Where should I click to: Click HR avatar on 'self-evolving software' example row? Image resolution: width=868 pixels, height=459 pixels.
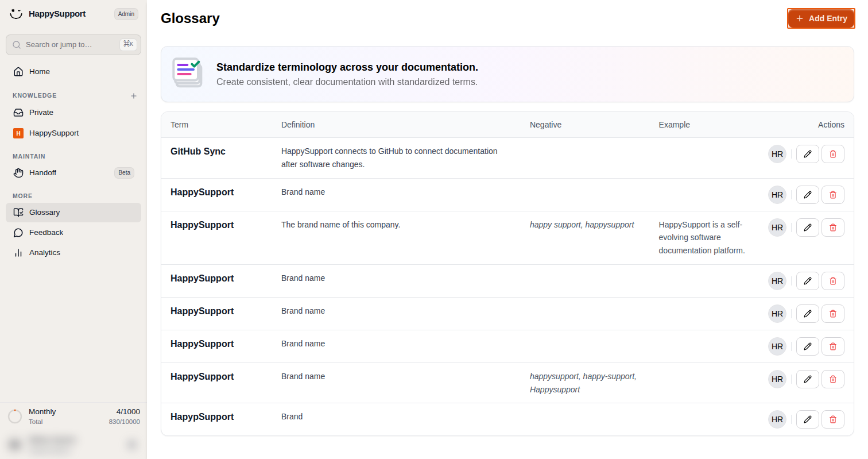pos(777,227)
